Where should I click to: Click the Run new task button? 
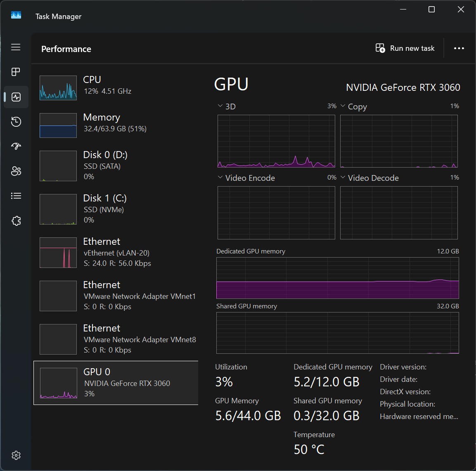(405, 48)
